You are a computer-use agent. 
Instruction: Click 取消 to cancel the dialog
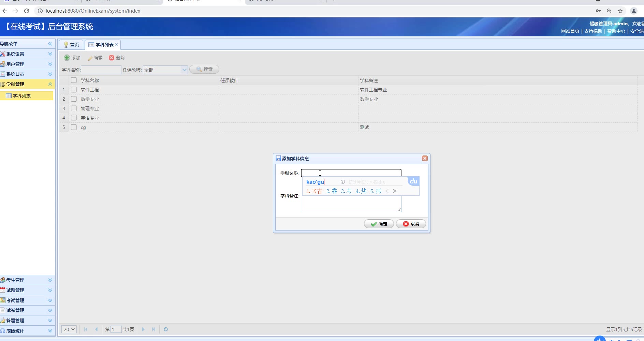point(411,224)
